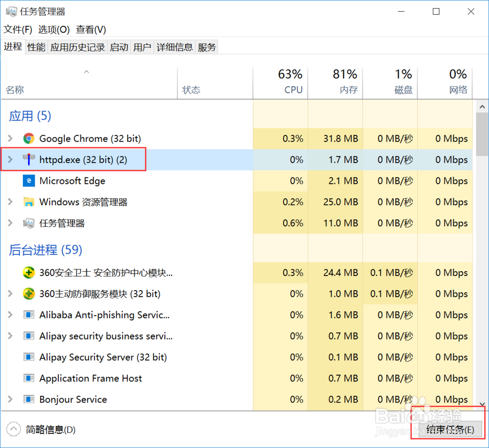Sort by CPU usage column header
The height and width of the screenshot is (448, 489).
pyautogui.click(x=280, y=84)
